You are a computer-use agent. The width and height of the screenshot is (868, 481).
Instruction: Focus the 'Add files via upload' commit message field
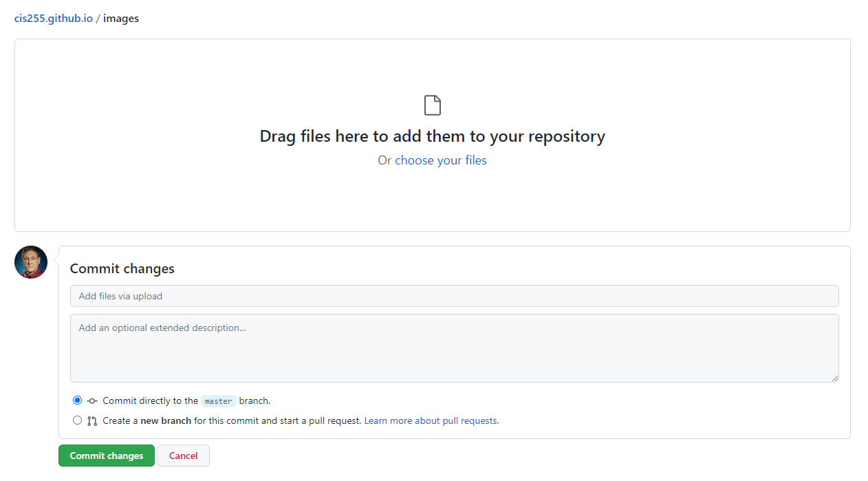coord(454,296)
